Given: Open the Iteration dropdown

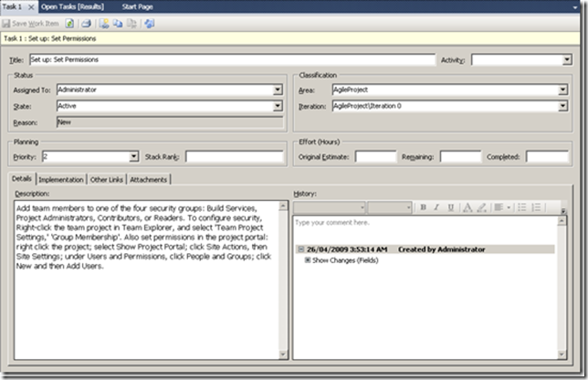Looking at the screenshot, I should pyautogui.click(x=562, y=106).
